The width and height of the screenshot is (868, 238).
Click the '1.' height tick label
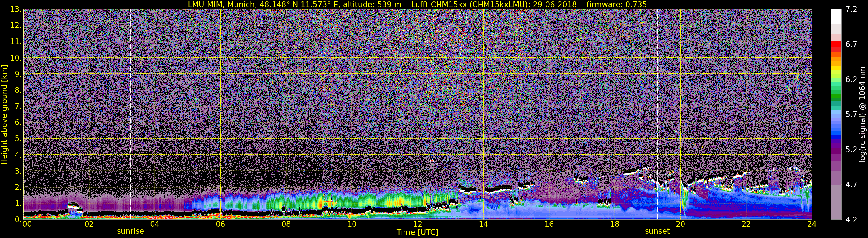click(18, 204)
